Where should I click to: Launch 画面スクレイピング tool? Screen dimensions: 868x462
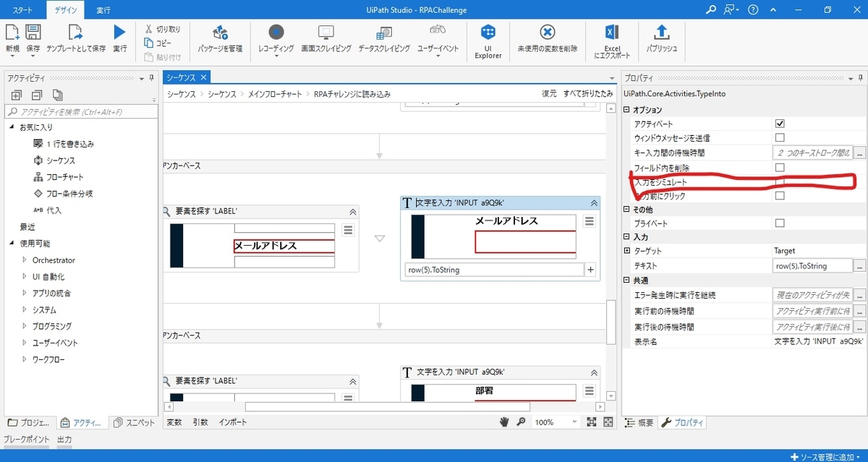tap(325, 38)
